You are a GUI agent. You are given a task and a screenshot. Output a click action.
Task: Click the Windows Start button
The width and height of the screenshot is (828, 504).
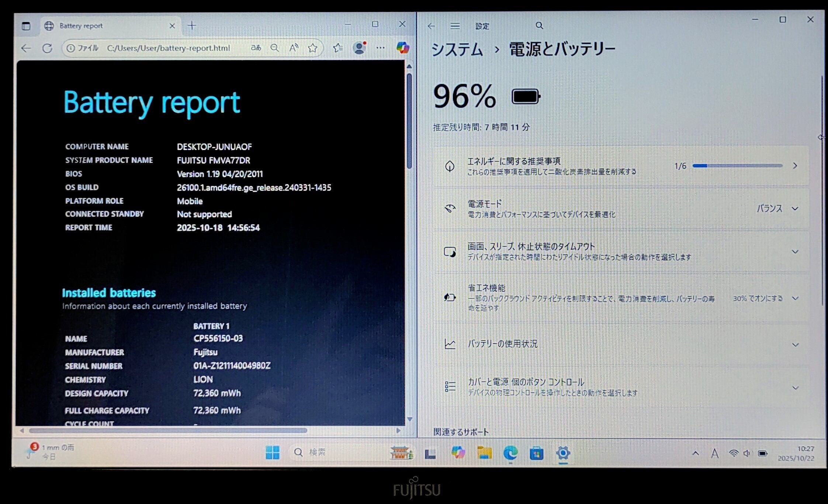[272, 452]
